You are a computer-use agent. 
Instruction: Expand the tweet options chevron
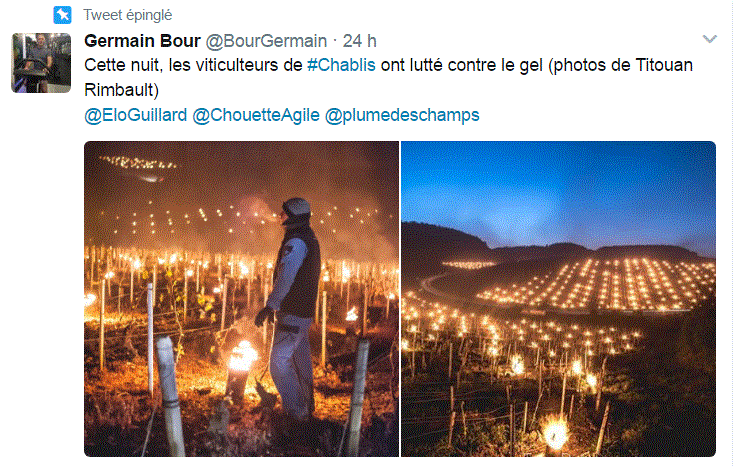tap(710, 39)
